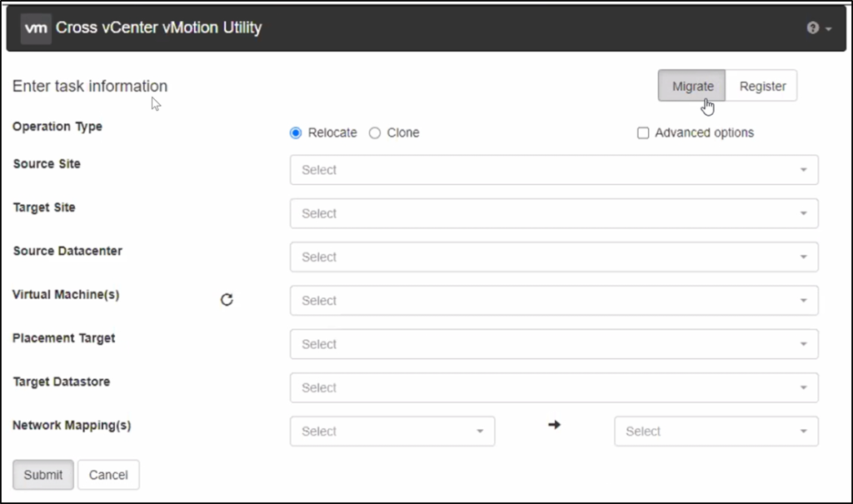Viewport: 853px width, 504px height.
Task: Click the arrow between network mapping selectors
Action: tap(555, 425)
